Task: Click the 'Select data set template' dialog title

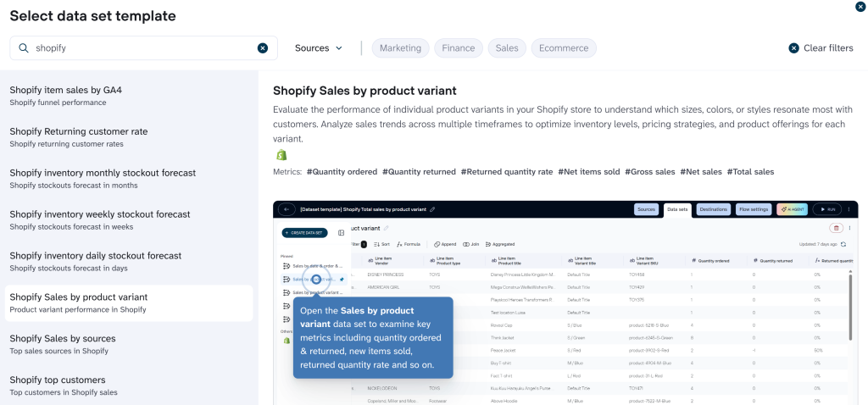Action: (x=93, y=16)
